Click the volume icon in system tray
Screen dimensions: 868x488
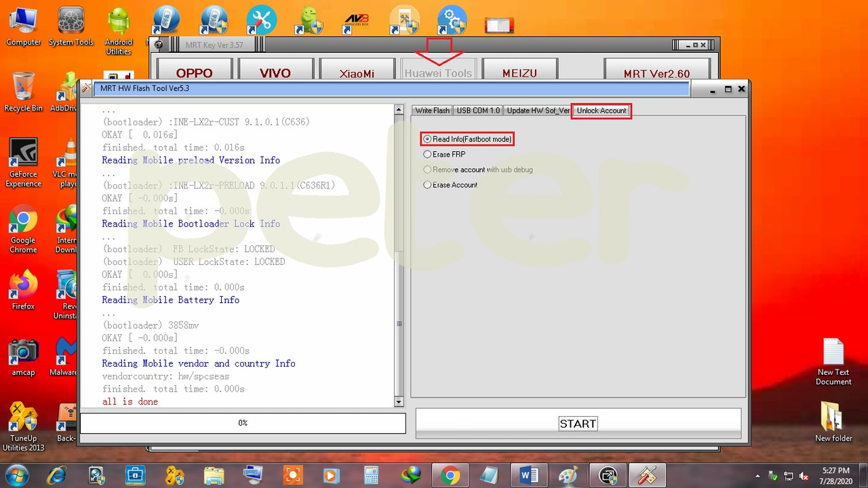(x=805, y=475)
